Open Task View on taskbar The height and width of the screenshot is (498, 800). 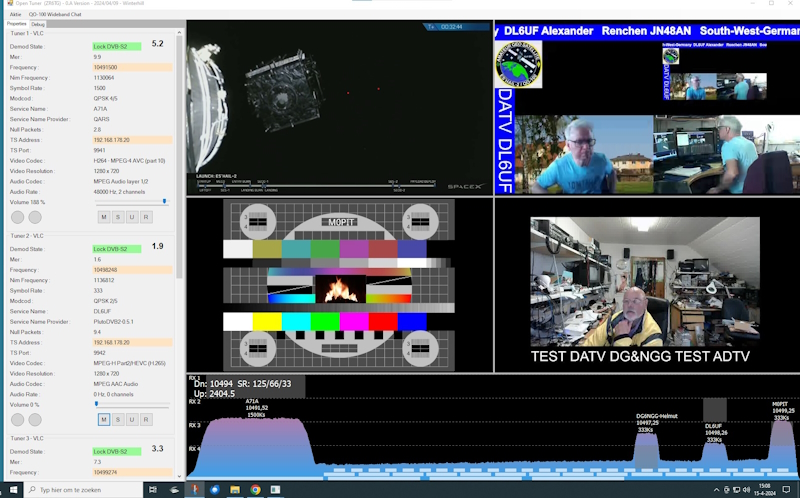(153, 489)
